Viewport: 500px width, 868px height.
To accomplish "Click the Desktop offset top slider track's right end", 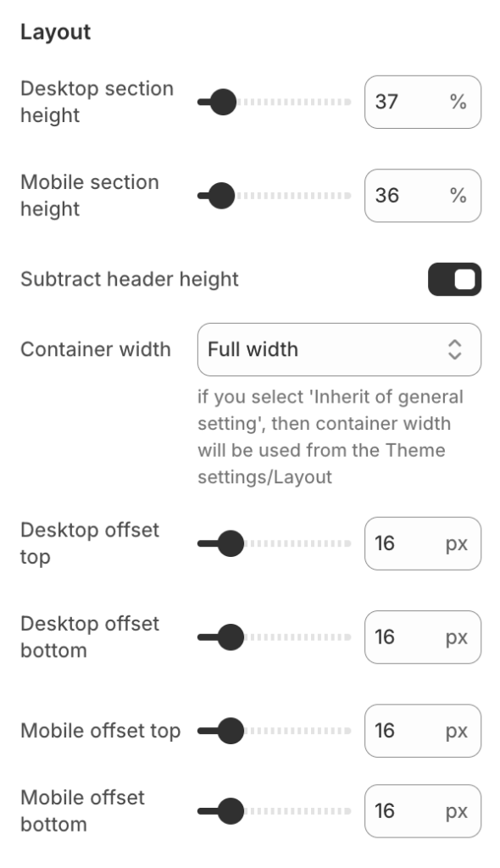I will click(x=348, y=543).
